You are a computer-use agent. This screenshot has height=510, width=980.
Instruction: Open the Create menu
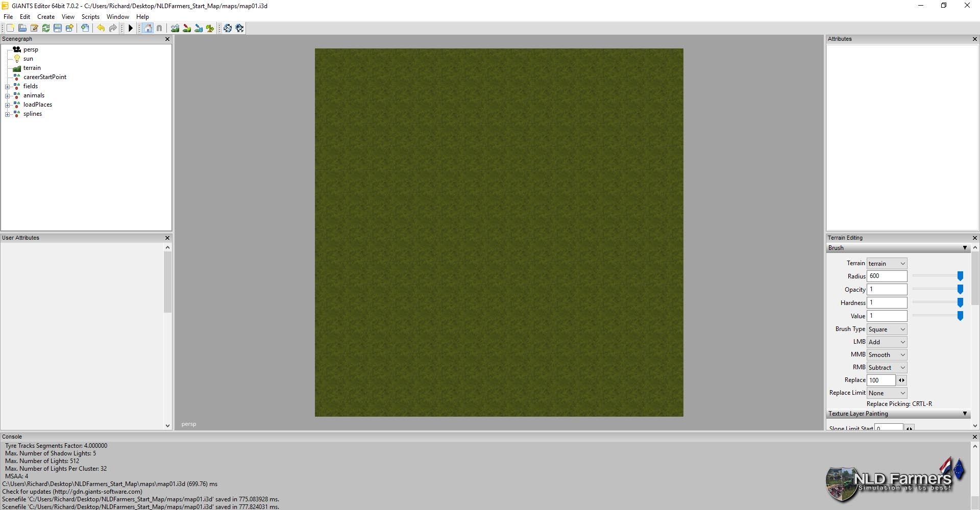[46, 17]
